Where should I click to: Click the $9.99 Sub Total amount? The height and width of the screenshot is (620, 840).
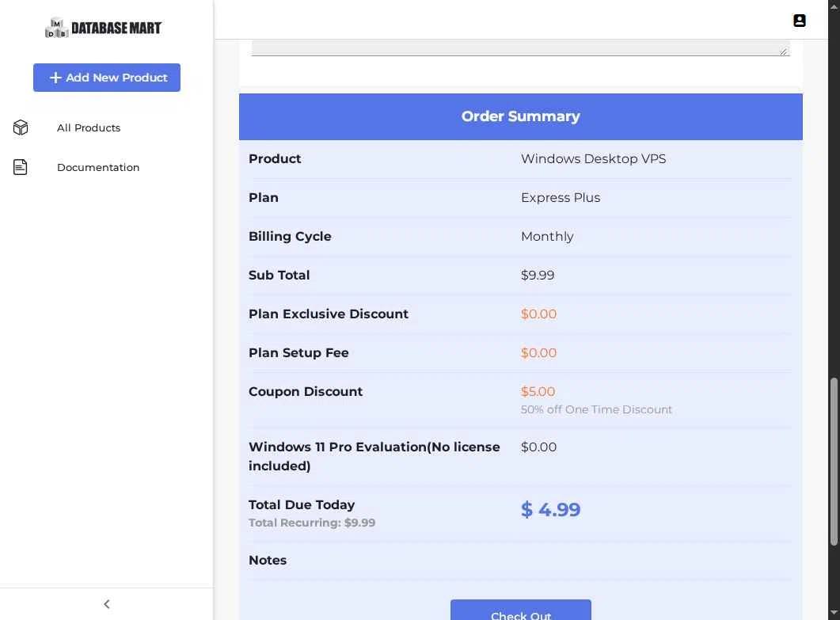point(538,276)
